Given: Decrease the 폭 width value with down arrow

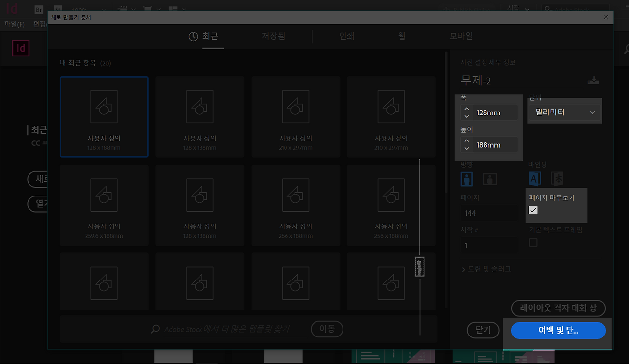Looking at the screenshot, I should point(467,116).
